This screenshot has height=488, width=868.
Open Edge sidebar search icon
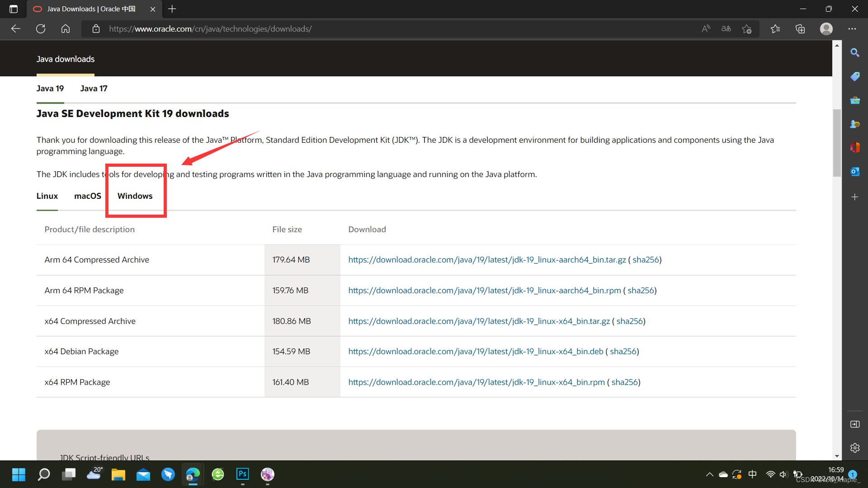point(854,53)
